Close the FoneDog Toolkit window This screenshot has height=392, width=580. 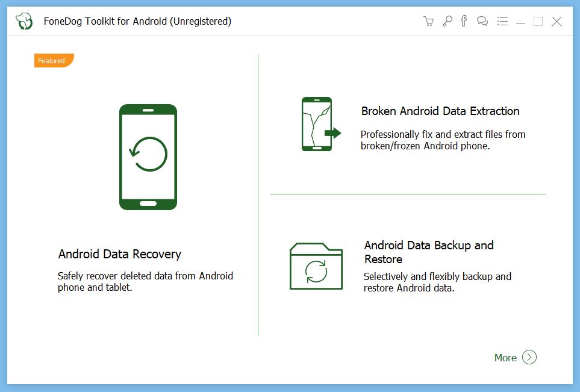(557, 22)
